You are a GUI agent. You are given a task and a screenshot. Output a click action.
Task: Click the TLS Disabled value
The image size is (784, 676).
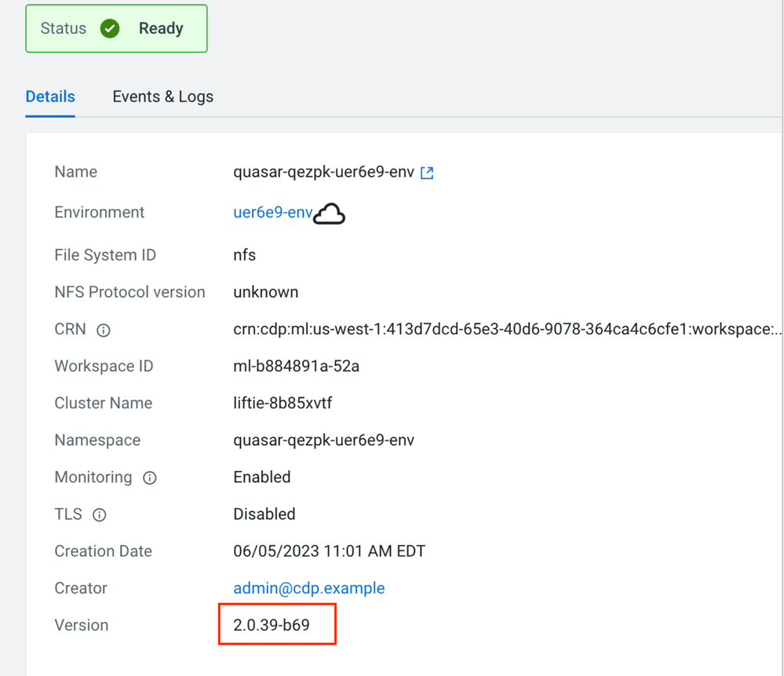point(264,514)
